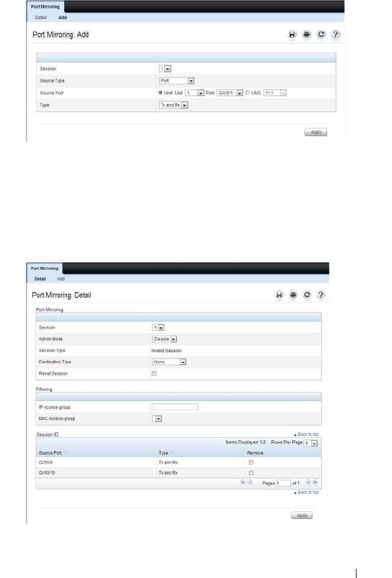Select Detail tab in bottom Port Mirroring panel
This screenshot has height=578, width=392.
40,279
